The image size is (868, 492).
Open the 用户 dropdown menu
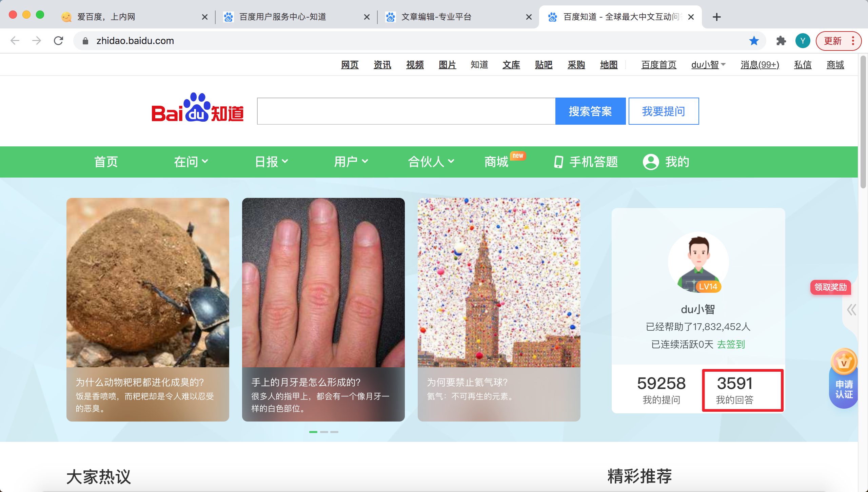(351, 162)
